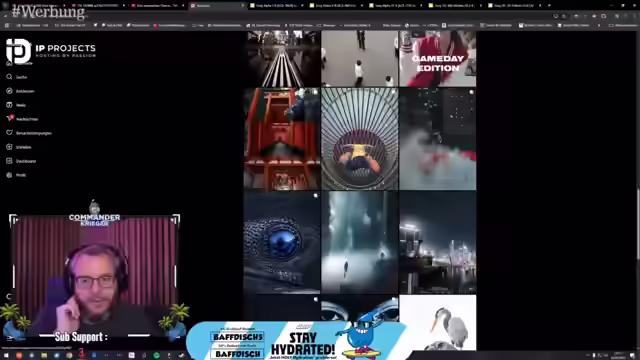Go to Profil in the sidebar
Screen dimensions: 640x360
tap(16, 175)
